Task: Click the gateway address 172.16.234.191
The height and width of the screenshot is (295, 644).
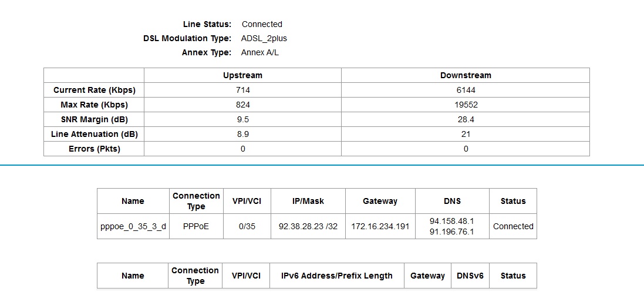Action: click(x=380, y=226)
